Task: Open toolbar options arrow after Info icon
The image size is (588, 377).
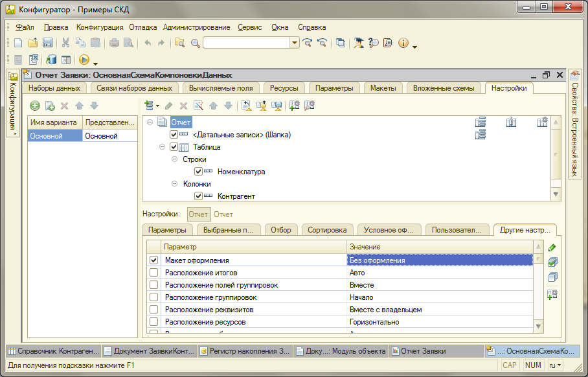Action: [x=414, y=47]
